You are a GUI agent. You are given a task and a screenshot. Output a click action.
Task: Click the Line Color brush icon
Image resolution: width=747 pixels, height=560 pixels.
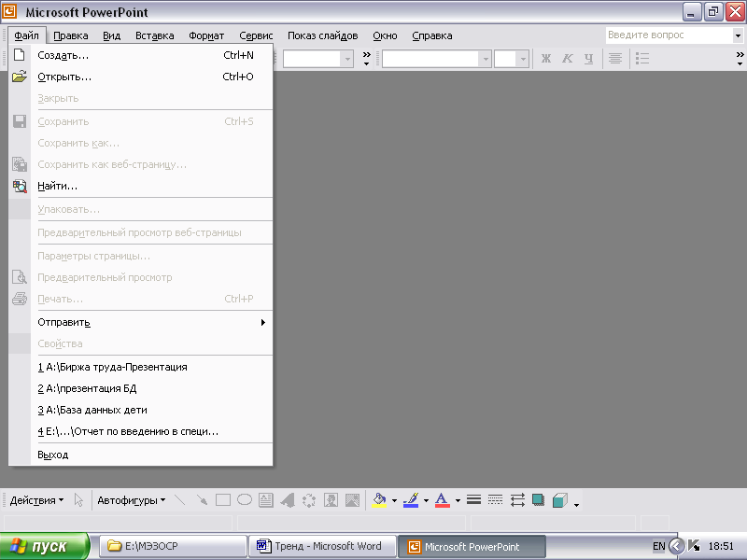[x=411, y=500]
